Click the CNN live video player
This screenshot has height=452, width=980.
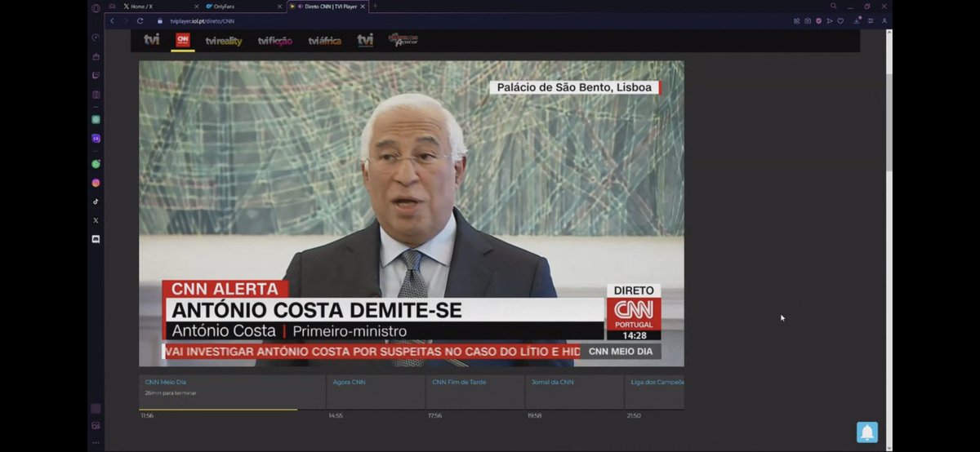coord(412,214)
